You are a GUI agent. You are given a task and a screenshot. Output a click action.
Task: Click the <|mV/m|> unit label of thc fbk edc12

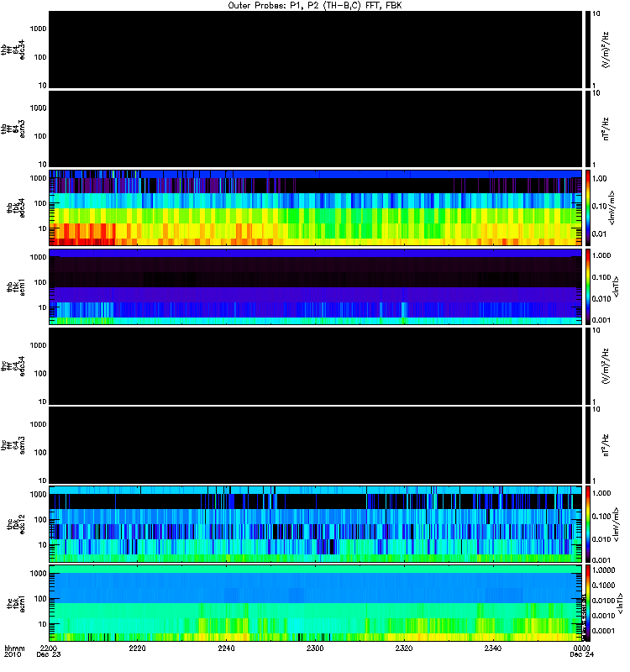(x=616, y=524)
